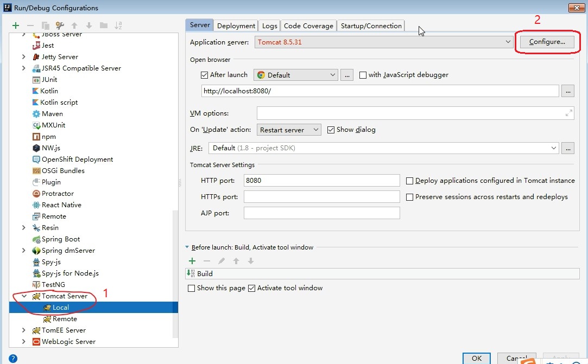Image resolution: width=588 pixels, height=364 pixels.
Task: Expand the Resin node
Action: point(24,227)
